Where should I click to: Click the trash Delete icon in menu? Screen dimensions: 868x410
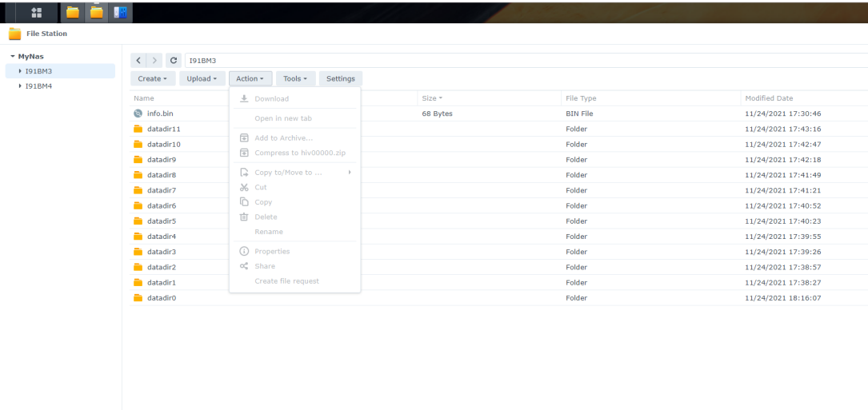tap(244, 217)
